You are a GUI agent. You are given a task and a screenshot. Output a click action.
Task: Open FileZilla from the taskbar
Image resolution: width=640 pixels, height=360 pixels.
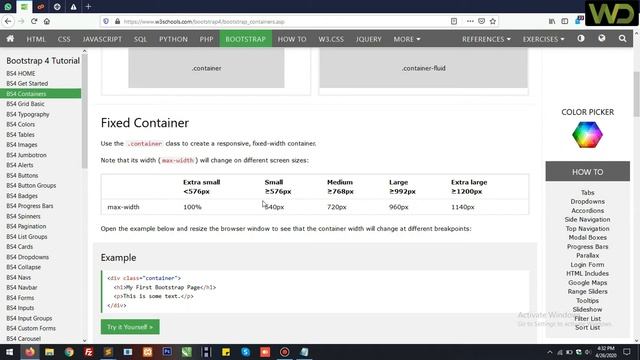point(89,352)
